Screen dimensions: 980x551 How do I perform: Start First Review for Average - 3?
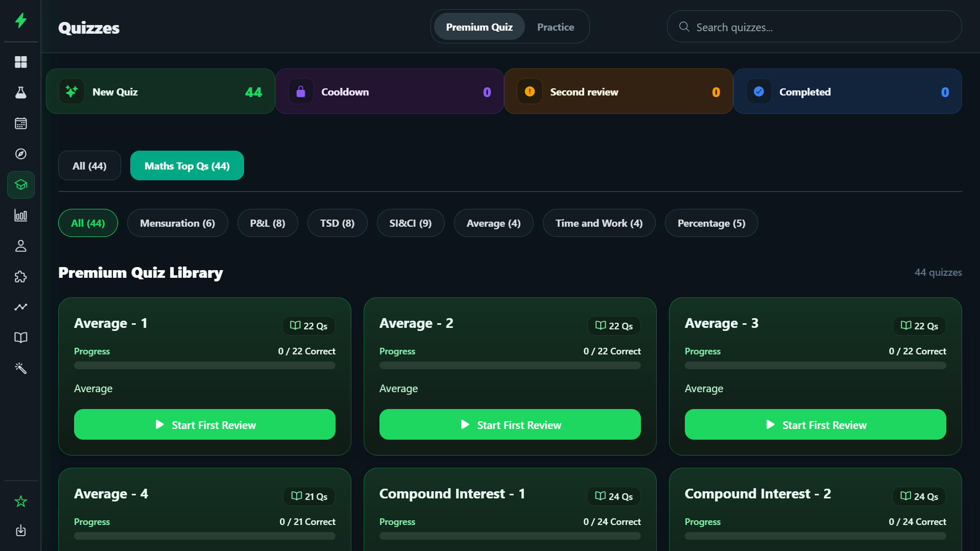(816, 424)
